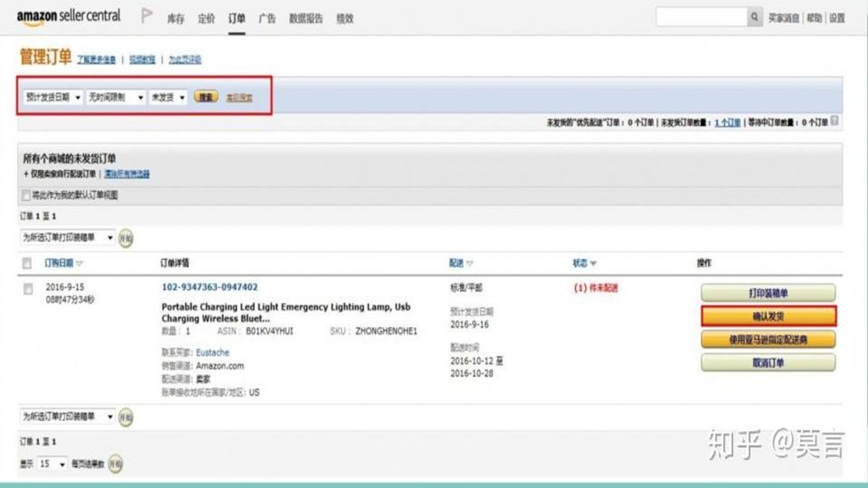The width and height of the screenshot is (868, 488).
Task: Click the (1) 件未配送 status text
Action: 596,288
